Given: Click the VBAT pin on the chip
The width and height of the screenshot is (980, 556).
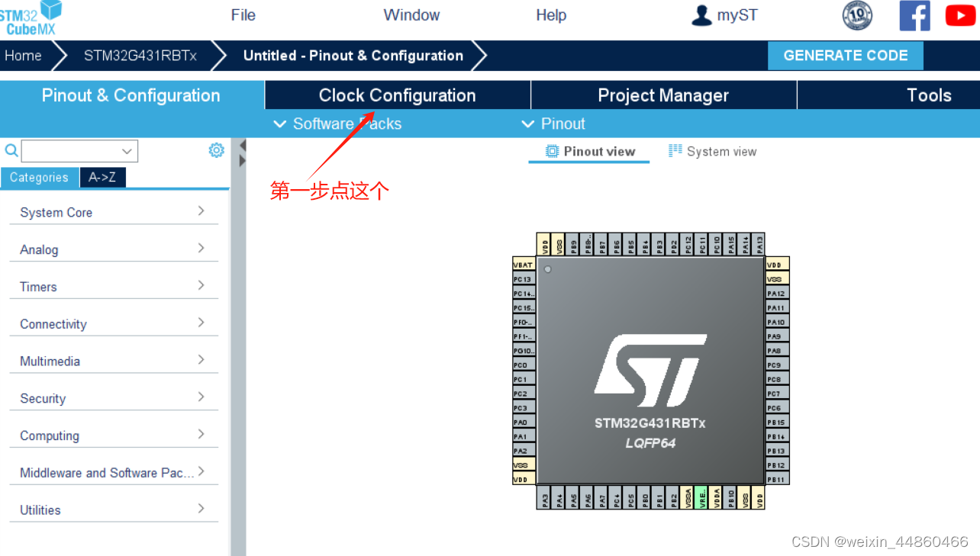Looking at the screenshot, I should point(522,265).
